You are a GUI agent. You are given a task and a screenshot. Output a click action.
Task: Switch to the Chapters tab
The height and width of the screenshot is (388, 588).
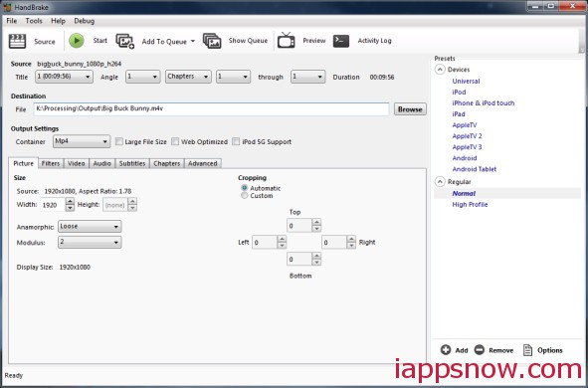[x=167, y=163]
